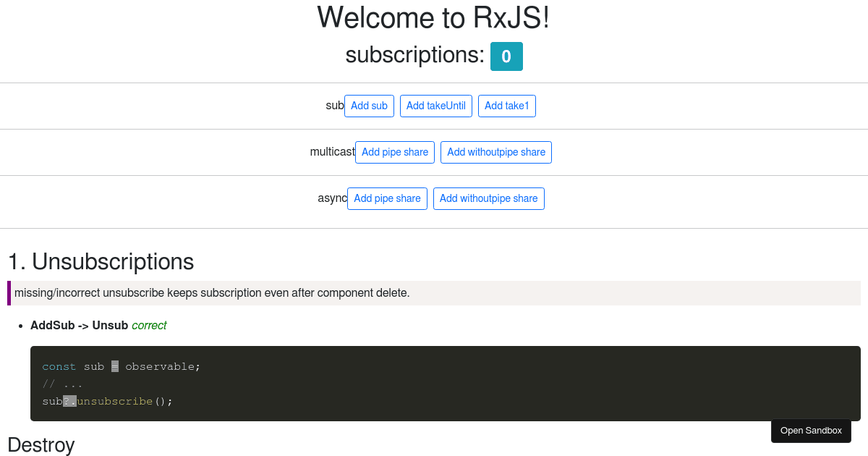Click the async row label
The height and width of the screenshot is (456, 868).
(x=331, y=198)
